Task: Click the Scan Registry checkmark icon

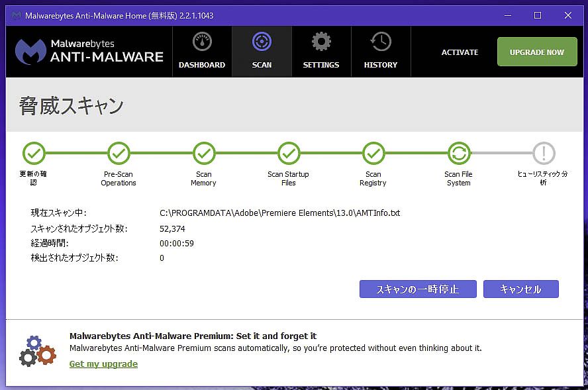Action: (373, 153)
